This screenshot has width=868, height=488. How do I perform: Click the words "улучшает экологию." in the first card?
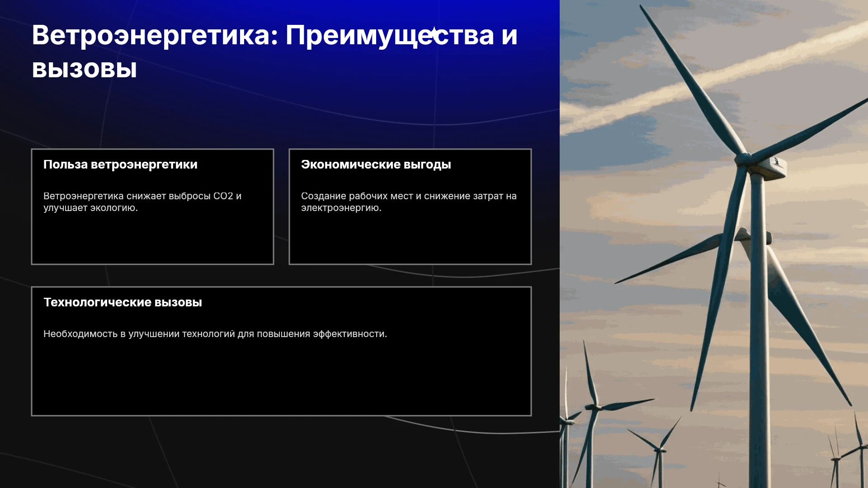pos(90,208)
